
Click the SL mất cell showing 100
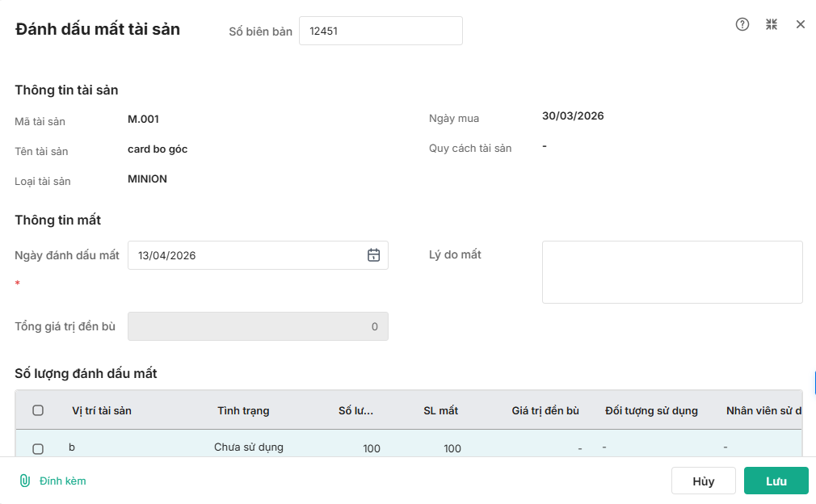[452, 448]
